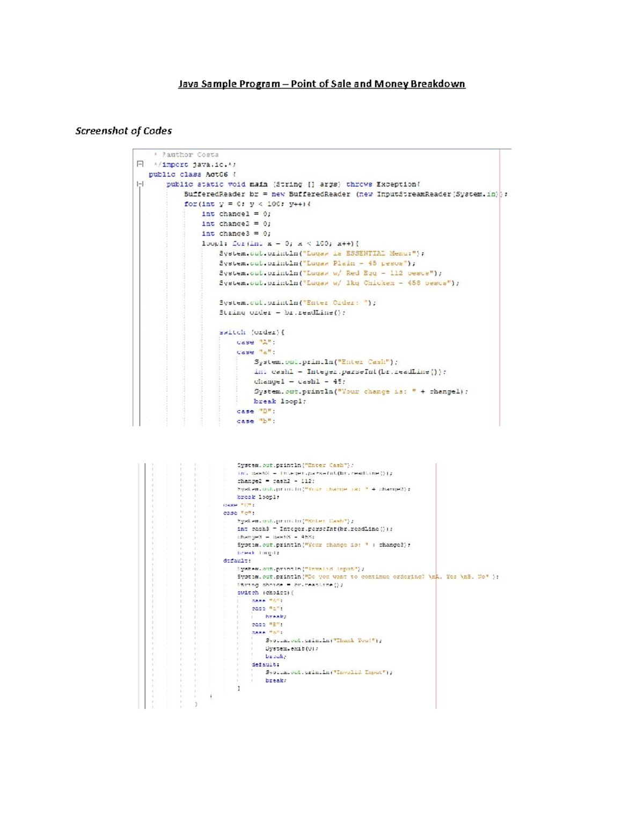Screen dimensions: 644x834
Task: Click the "Lugaw is ESSENTIAL Menu:" println line
Action: tap(322, 253)
